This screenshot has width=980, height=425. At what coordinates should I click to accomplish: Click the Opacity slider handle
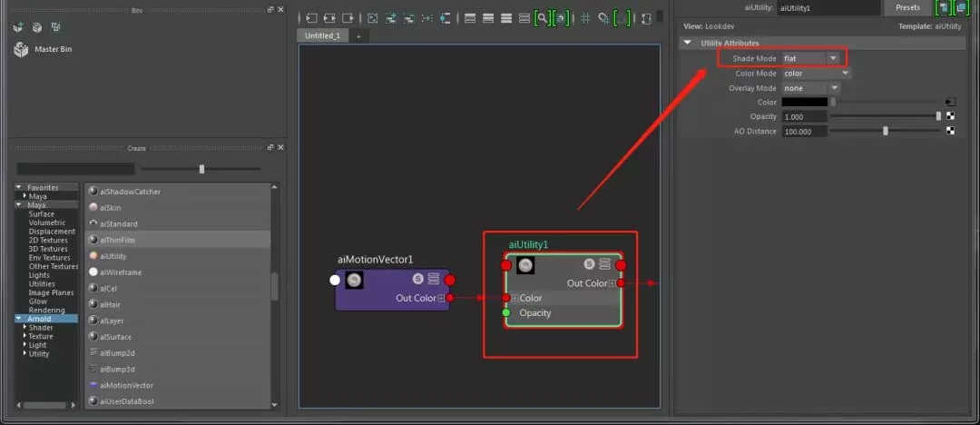[938, 116]
